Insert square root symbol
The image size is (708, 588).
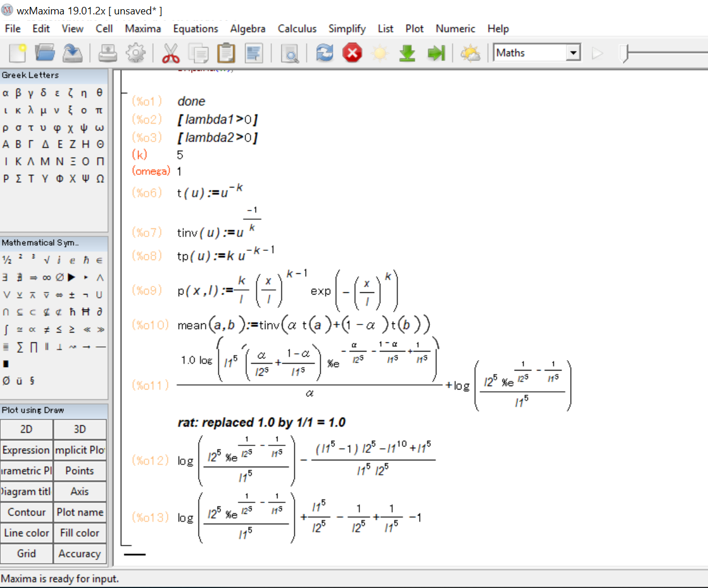point(47,260)
